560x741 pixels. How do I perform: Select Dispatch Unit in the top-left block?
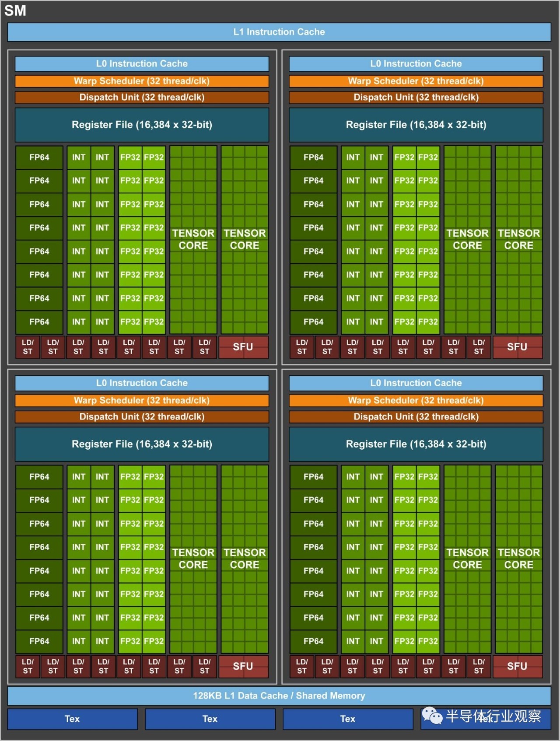142,98
